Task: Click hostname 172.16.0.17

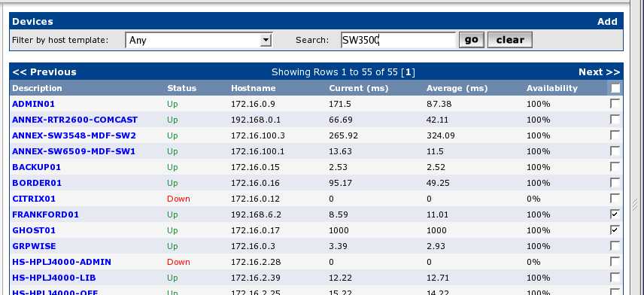Action: 255,230
